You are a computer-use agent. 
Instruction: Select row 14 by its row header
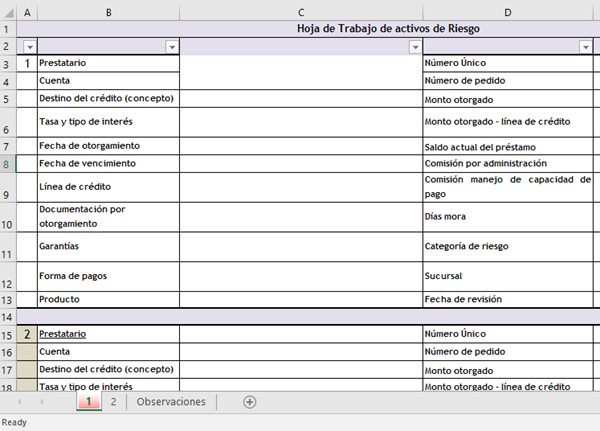pyautogui.click(x=8, y=316)
